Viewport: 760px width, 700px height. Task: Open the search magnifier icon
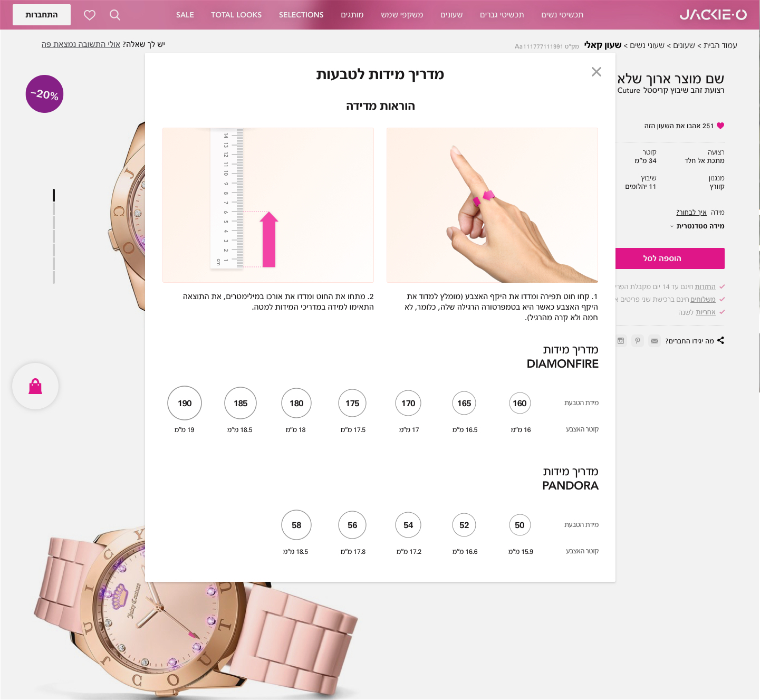pyautogui.click(x=115, y=15)
